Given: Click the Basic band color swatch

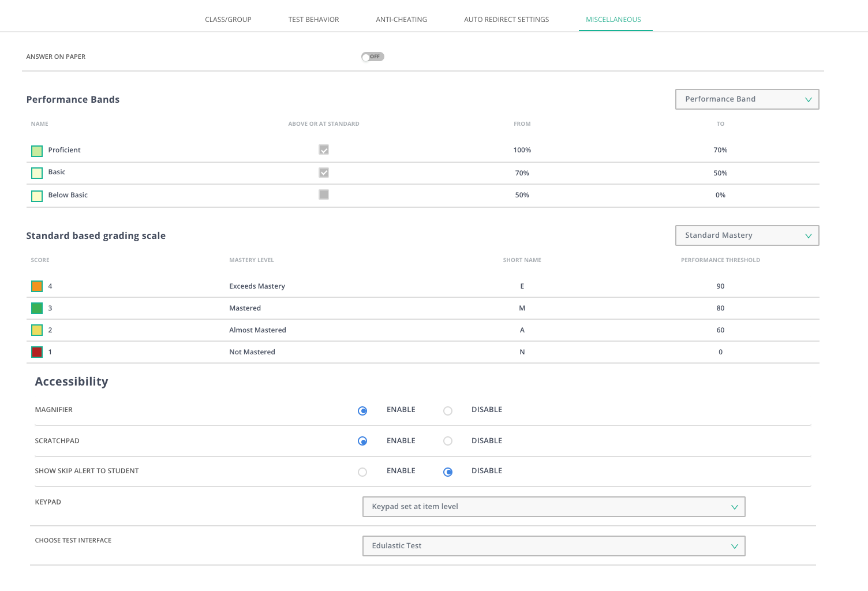Looking at the screenshot, I should (x=37, y=173).
